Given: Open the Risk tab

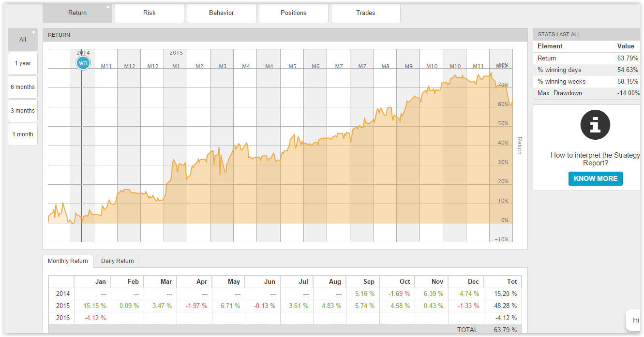Looking at the screenshot, I should pyautogui.click(x=150, y=13).
